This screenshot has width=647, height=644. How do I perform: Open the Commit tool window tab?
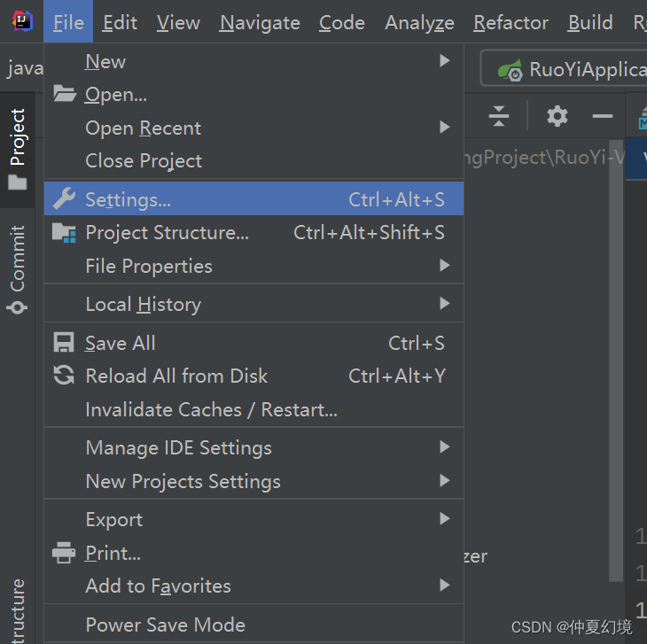click(x=18, y=269)
